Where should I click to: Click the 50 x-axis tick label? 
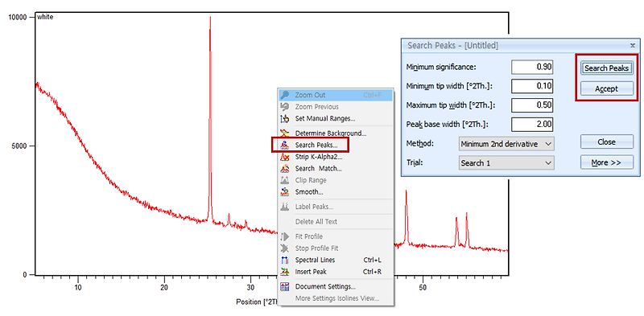click(x=423, y=287)
